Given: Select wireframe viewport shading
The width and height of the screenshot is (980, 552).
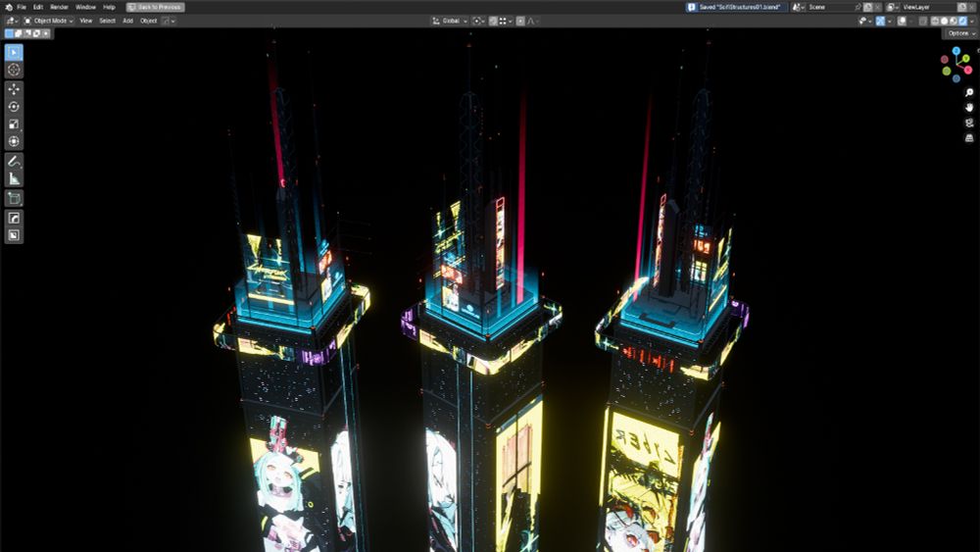Looking at the screenshot, I should [935, 21].
